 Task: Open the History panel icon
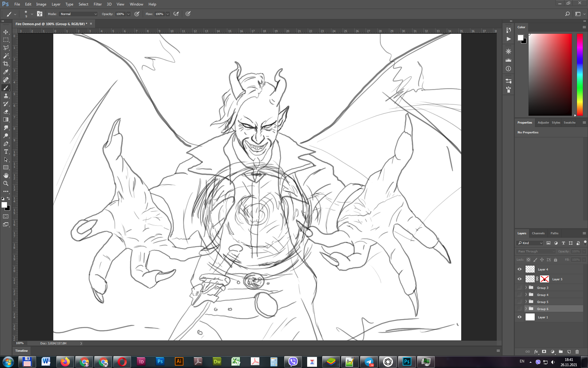508,30
